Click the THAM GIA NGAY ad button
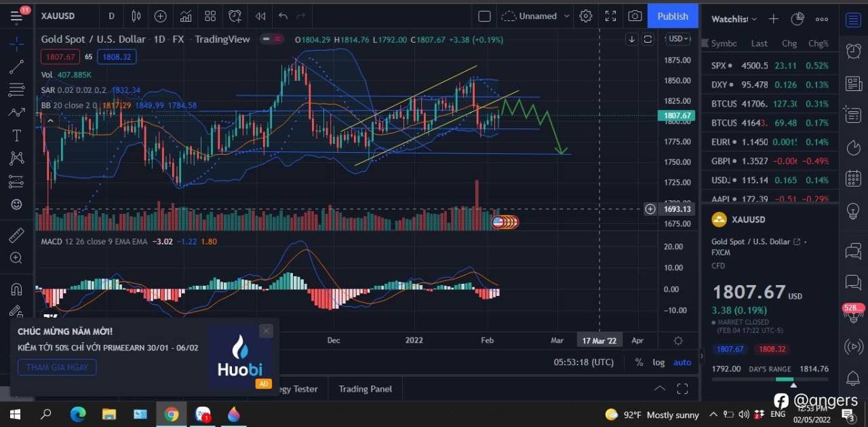Screen dimensions: 868x427 57,367
